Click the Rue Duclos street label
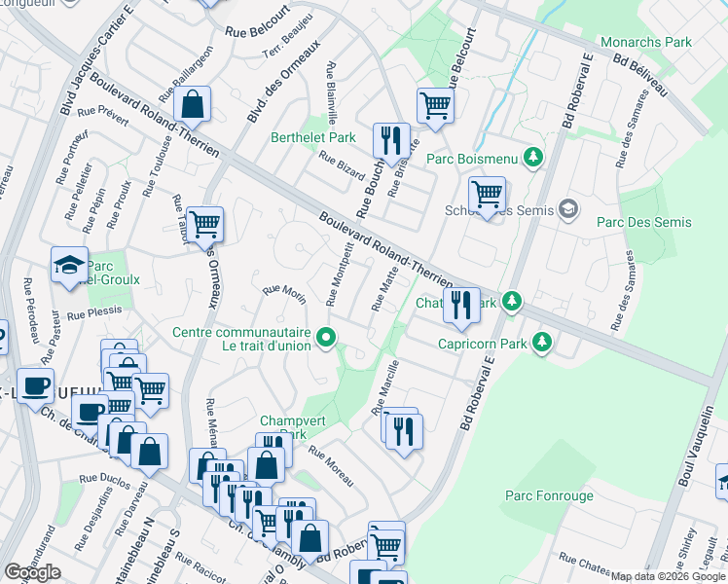 105,481
